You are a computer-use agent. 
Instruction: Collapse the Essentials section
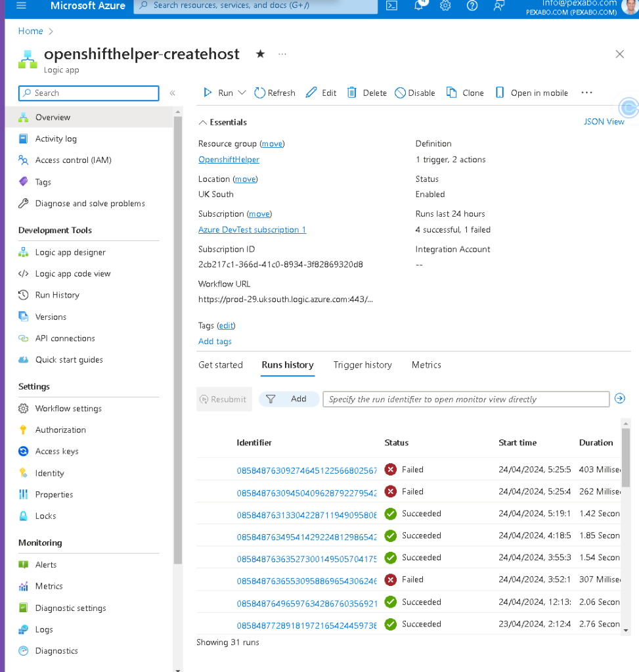pos(223,122)
